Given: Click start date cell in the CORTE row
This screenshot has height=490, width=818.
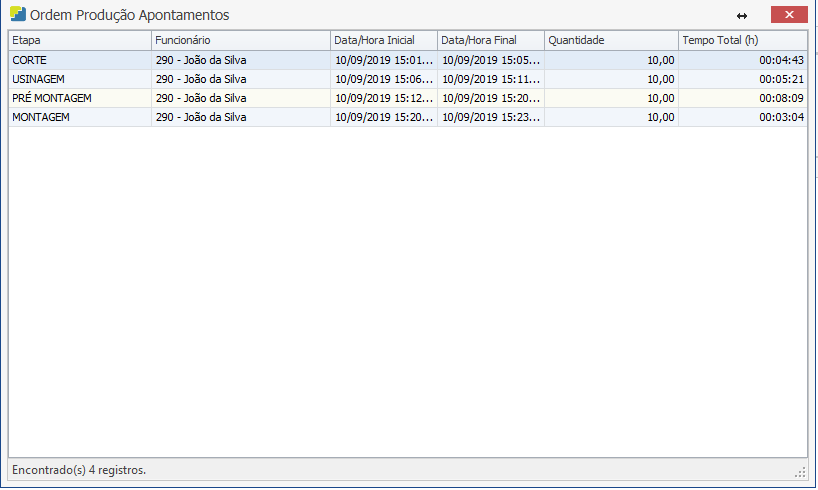Looking at the screenshot, I should point(384,60).
